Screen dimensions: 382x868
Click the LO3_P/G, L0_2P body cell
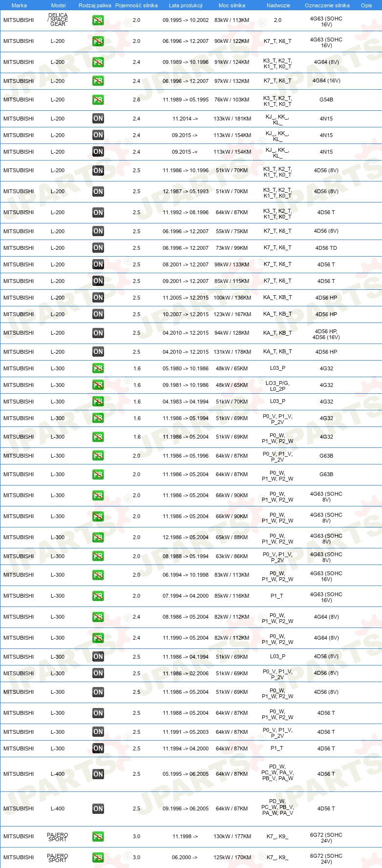coord(277,386)
